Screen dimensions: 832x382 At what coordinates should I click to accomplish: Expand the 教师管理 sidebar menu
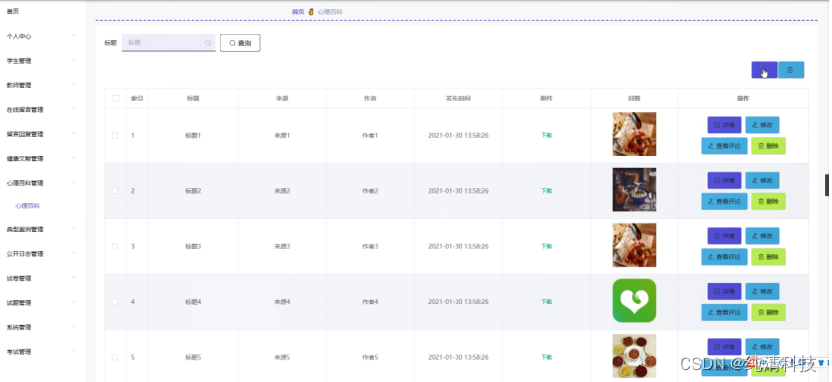(41, 85)
